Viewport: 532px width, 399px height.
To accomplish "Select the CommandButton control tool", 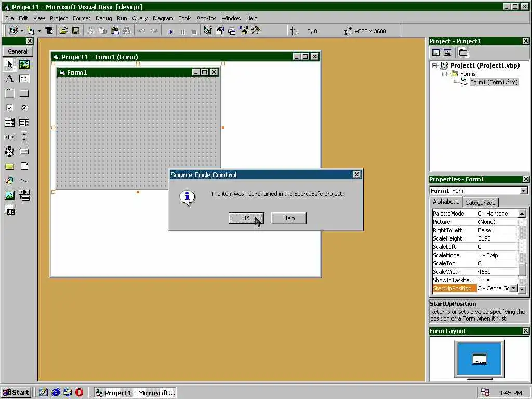I will 24,94.
